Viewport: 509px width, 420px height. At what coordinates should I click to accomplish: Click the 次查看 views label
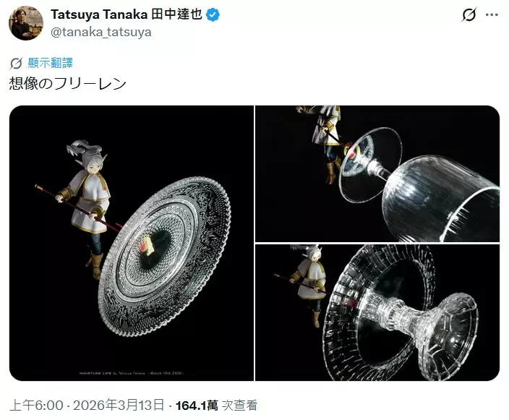pyautogui.click(x=239, y=406)
